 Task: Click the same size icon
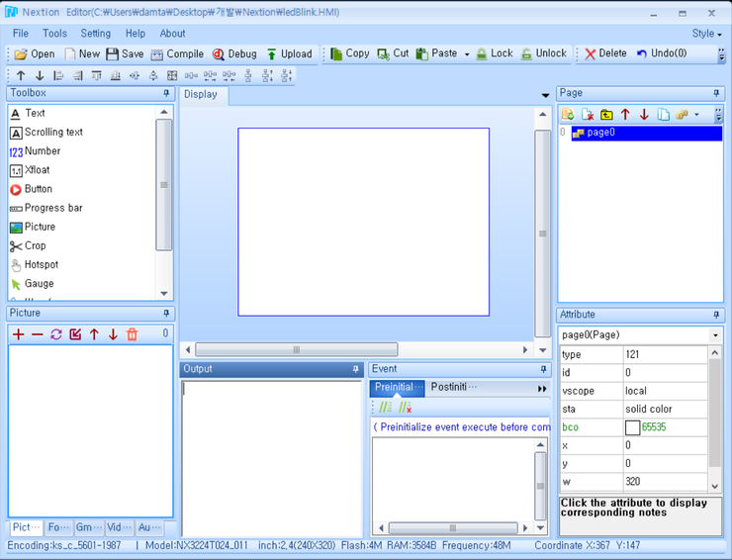point(172,75)
